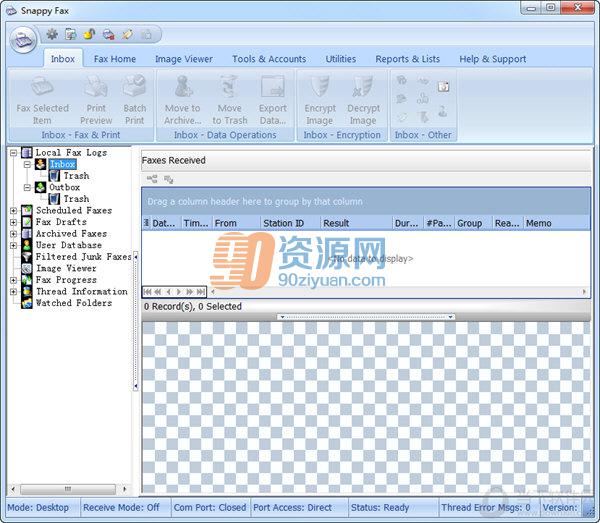Open the Utilities ribbon tab
The height and width of the screenshot is (523, 600).
341,59
